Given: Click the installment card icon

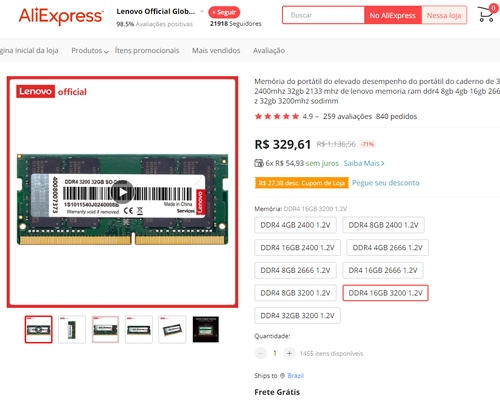Looking at the screenshot, I should pyautogui.click(x=259, y=163).
